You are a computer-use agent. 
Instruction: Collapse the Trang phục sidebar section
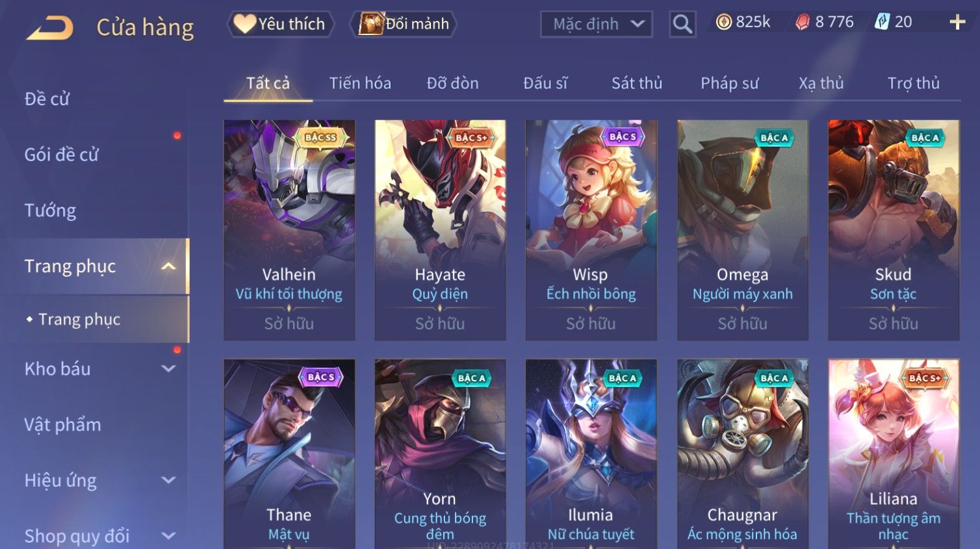168,266
